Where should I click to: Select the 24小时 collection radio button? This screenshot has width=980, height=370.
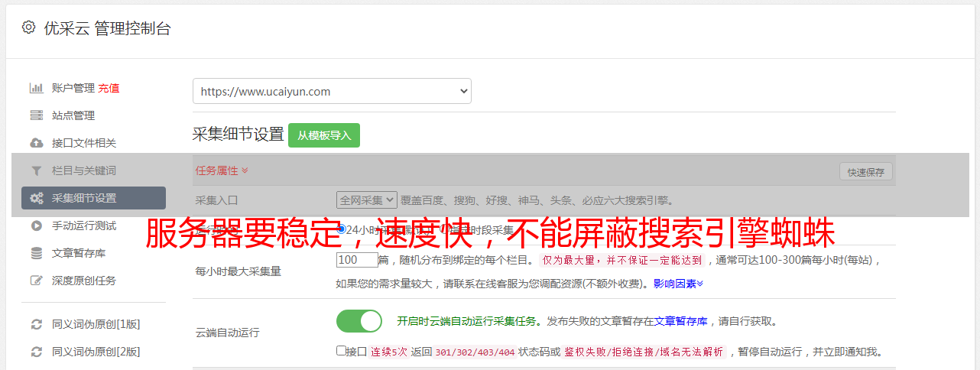point(342,229)
